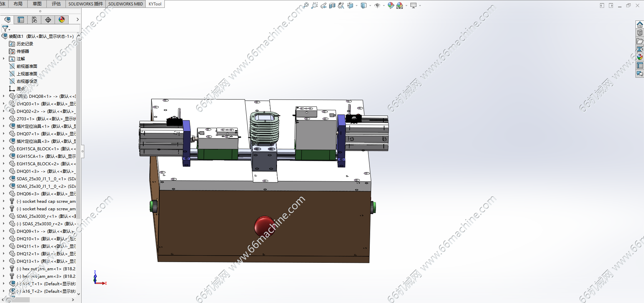Expand the DHQ03<1> component node

coord(4,104)
